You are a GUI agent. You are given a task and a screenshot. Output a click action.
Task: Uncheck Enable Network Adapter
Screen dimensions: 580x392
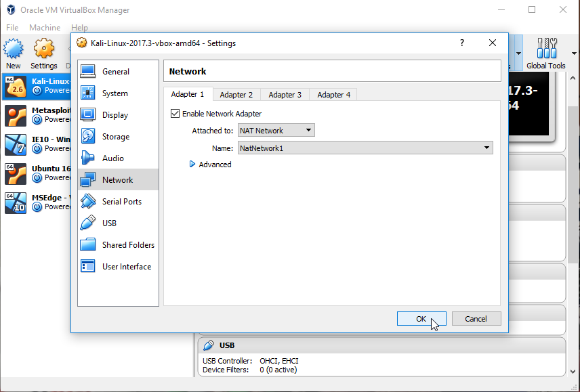click(175, 114)
